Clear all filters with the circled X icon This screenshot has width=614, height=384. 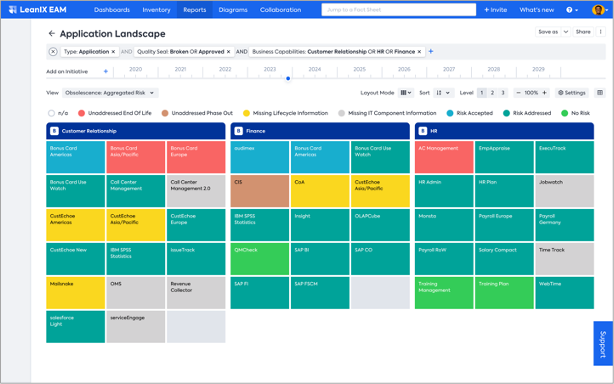(53, 52)
